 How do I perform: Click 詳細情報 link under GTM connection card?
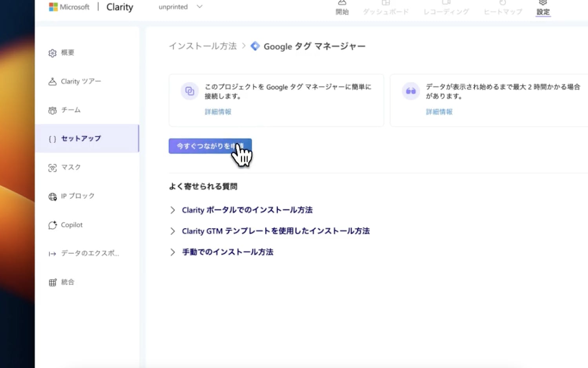pyautogui.click(x=218, y=112)
